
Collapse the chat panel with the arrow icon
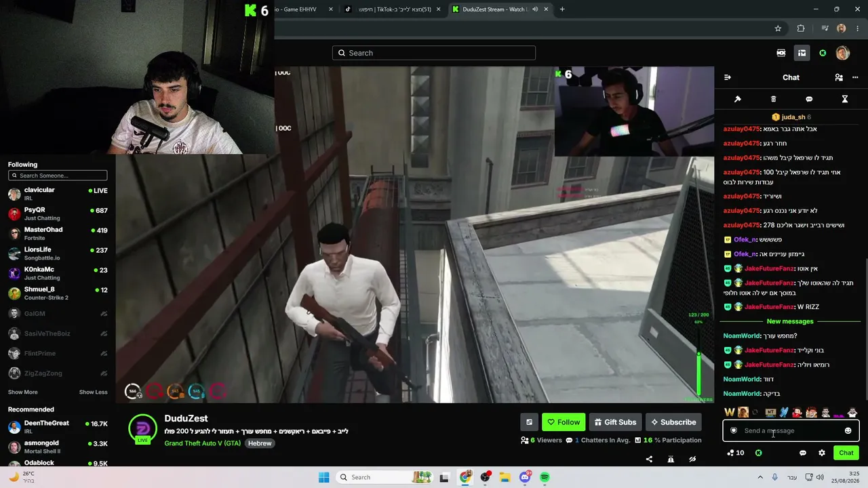coord(728,77)
